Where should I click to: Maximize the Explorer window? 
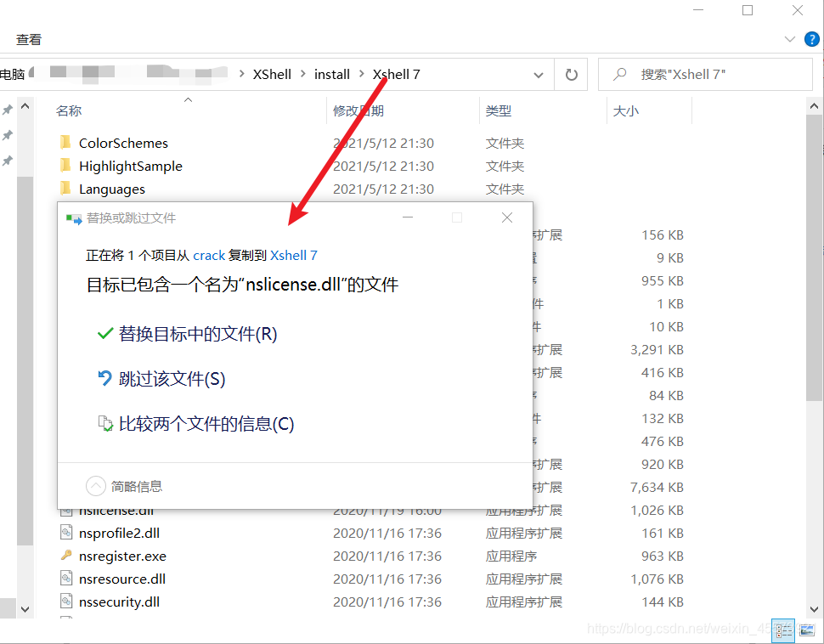[x=748, y=10]
